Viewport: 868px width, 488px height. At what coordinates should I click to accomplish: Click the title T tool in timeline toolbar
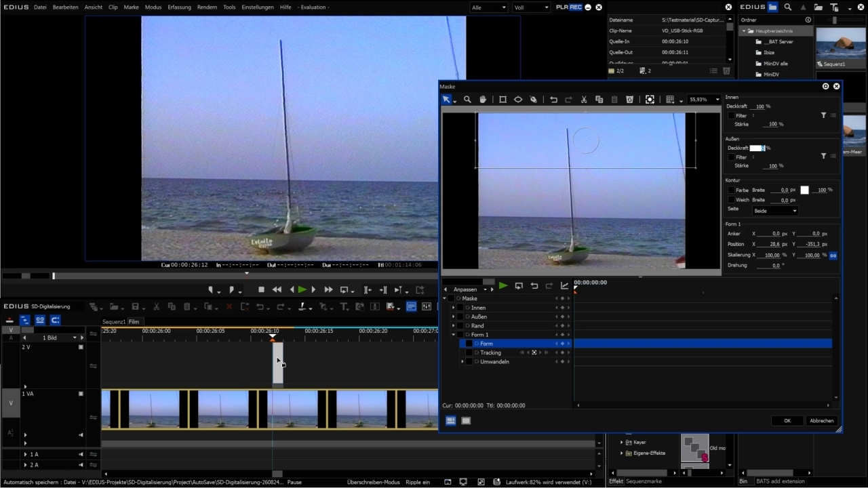(x=344, y=307)
